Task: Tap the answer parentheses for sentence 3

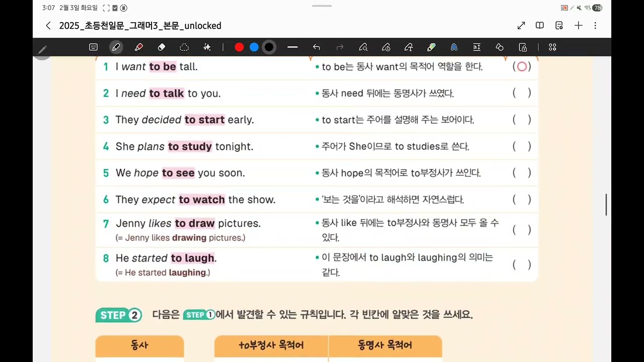Action: [522, 120]
